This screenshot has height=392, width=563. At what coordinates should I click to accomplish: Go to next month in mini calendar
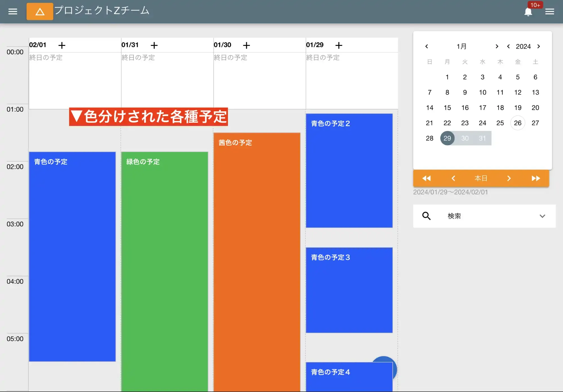click(x=497, y=46)
